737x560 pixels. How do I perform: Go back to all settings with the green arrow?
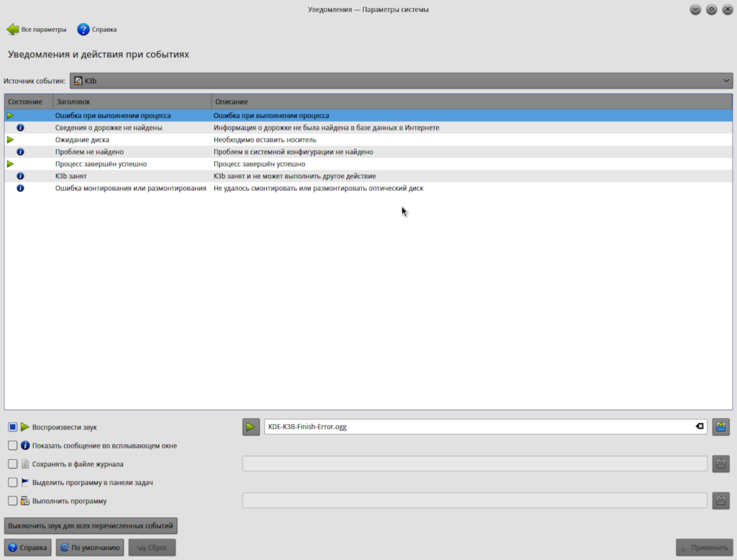(x=13, y=30)
